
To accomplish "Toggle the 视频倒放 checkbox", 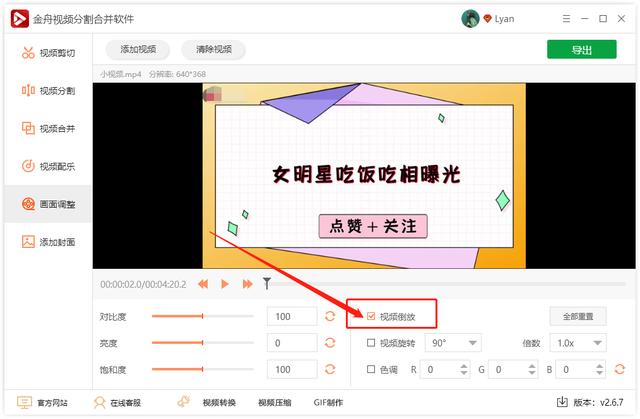I will coord(372,317).
